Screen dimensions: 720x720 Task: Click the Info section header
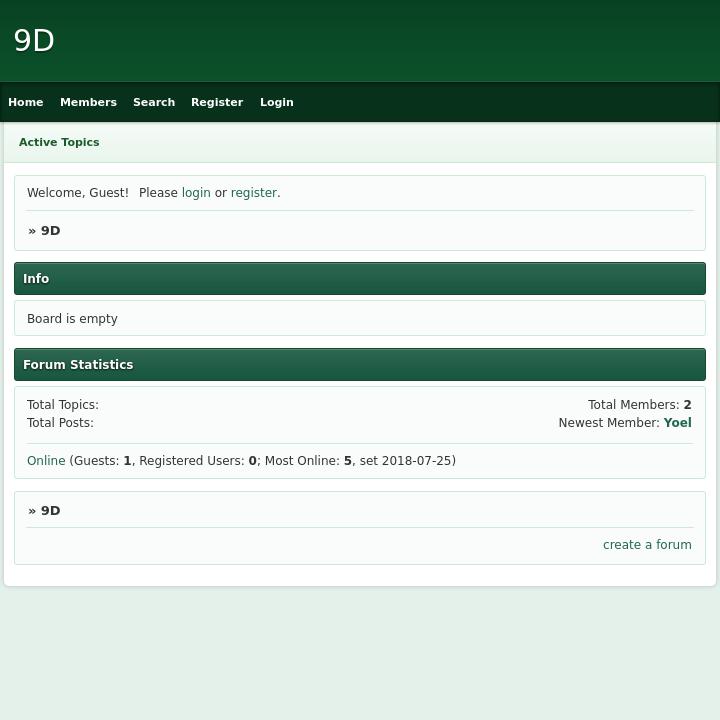pyautogui.click(x=36, y=279)
